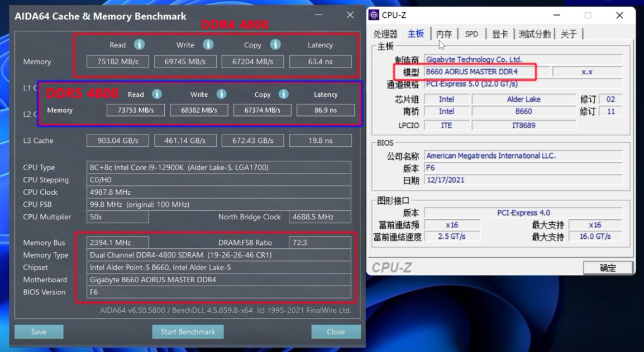
Task: Click the info icon beside DDR4 Write speed
Action: click(x=208, y=45)
